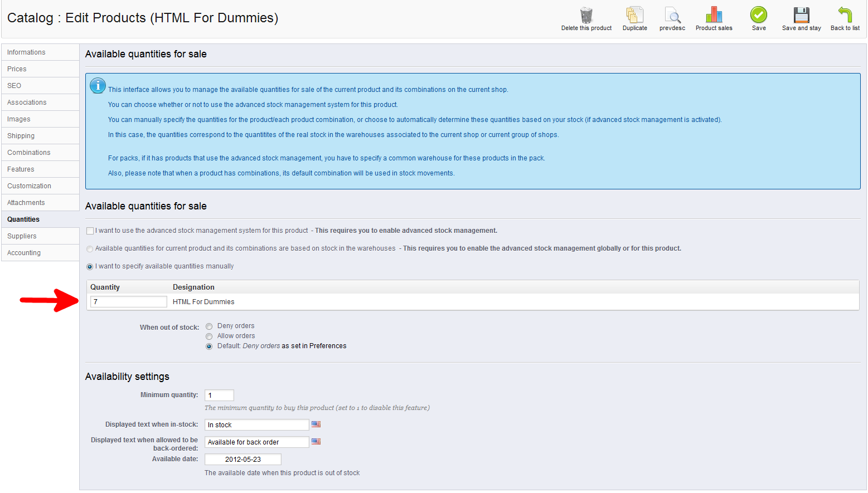Click the Back to list arrow icon
868x493 pixels.
point(845,15)
